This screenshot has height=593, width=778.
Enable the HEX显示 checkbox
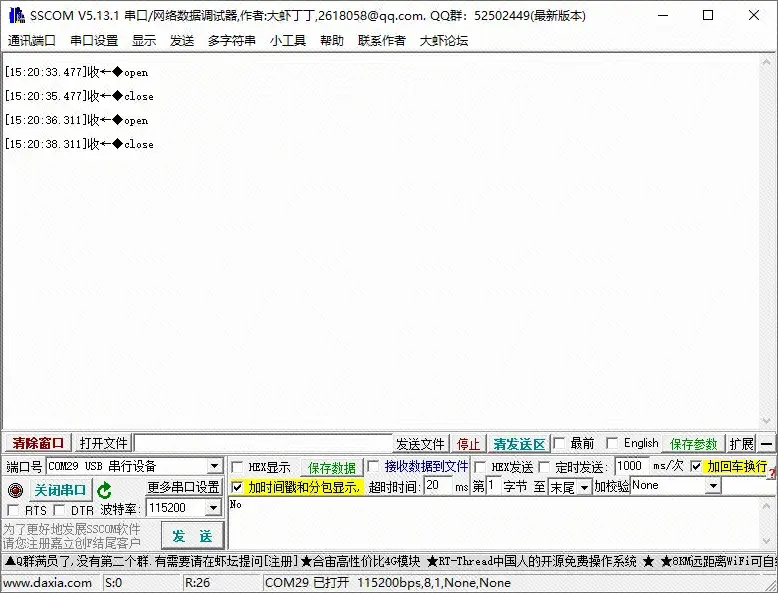click(237, 467)
